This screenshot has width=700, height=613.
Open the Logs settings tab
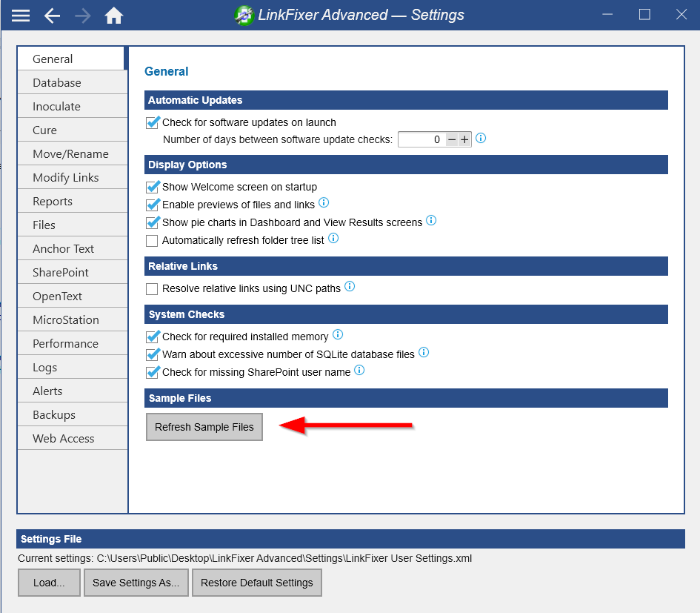pyautogui.click(x=73, y=367)
